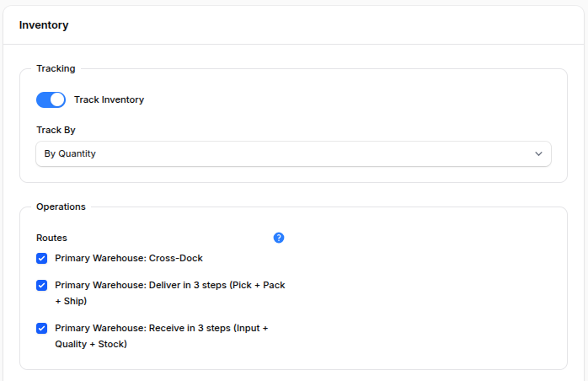
Task: Select the By Quantity value text
Action: click(x=70, y=153)
